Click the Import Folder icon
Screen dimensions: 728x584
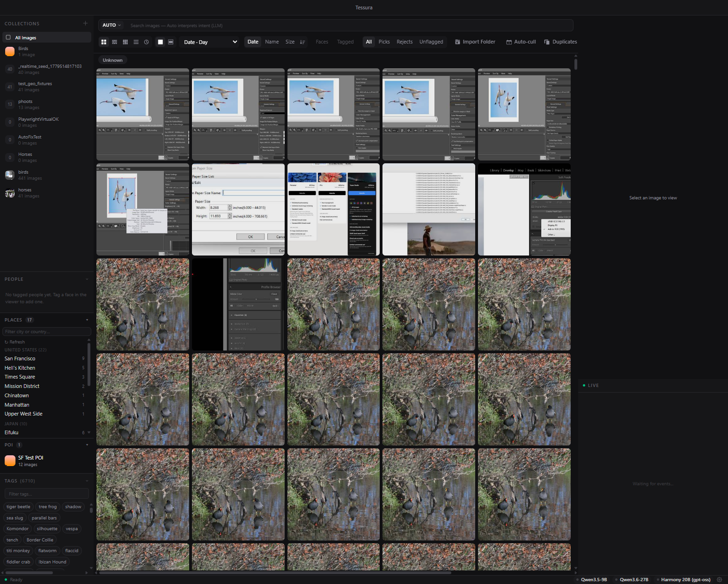point(458,42)
